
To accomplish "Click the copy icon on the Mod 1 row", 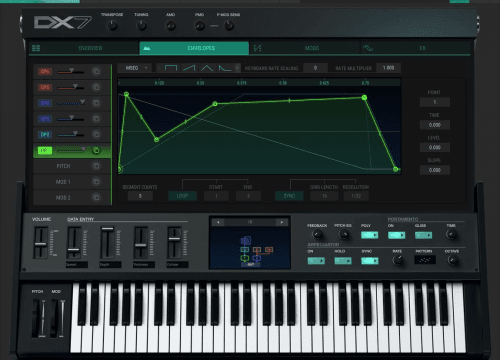I will point(96,182).
